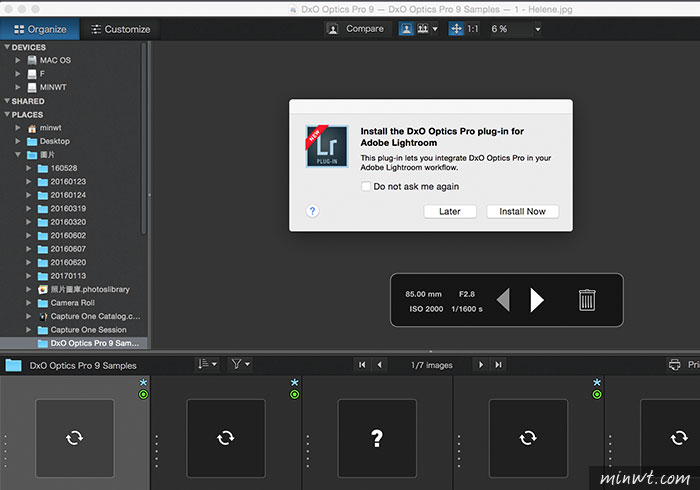Click the Lightroom plug-in icon
The height and width of the screenshot is (490, 700).
(327, 146)
